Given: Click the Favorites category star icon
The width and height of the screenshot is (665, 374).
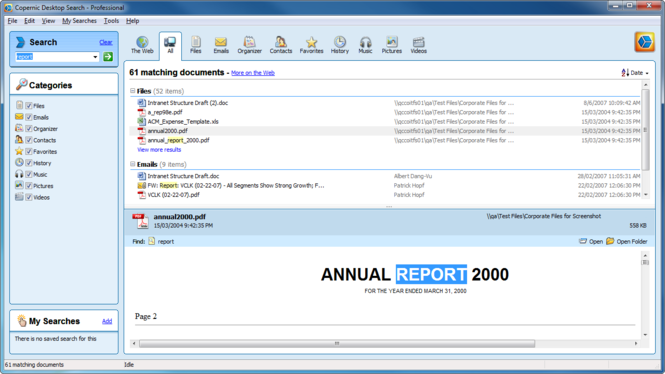Looking at the screenshot, I should 20,151.
